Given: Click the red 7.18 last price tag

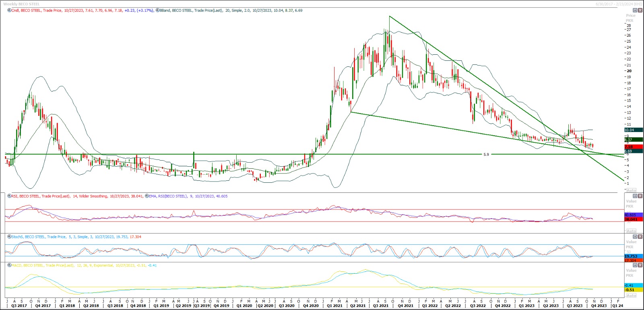Looking at the screenshot, I should [x=634, y=147].
